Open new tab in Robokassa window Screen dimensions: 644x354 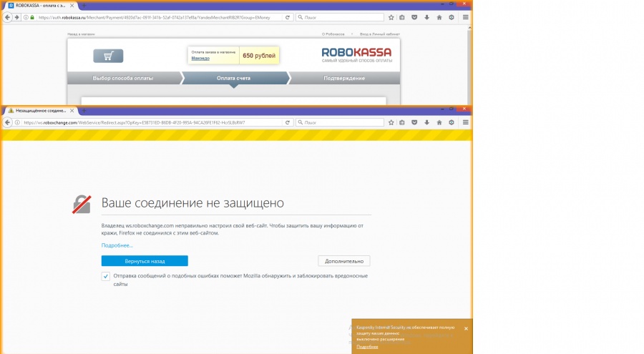84,6
